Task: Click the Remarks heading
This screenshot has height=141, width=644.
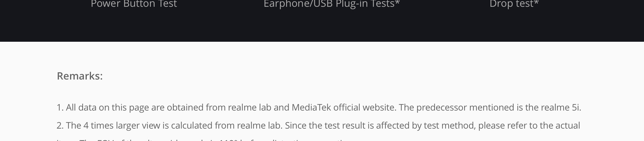Action: tap(80, 76)
